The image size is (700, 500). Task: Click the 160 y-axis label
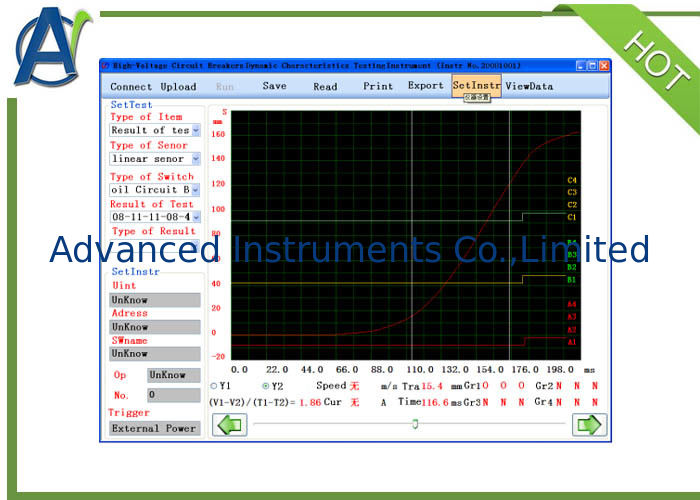pyautogui.click(x=218, y=134)
